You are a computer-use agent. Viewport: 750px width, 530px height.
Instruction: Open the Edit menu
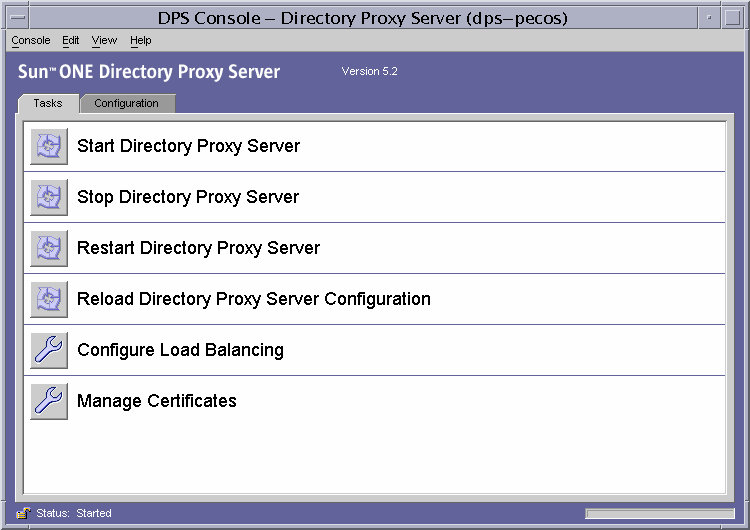click(70, 41)
